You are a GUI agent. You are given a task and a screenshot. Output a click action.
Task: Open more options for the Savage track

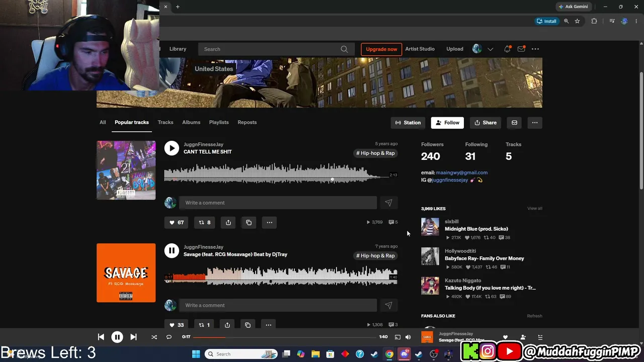click(269, 325)
